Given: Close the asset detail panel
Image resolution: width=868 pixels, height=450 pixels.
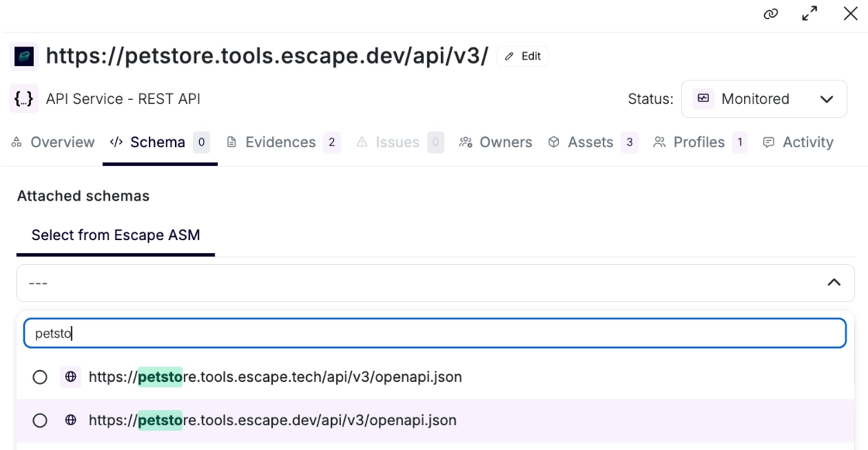Looking at the screenshot, I should tap(851, 13).
